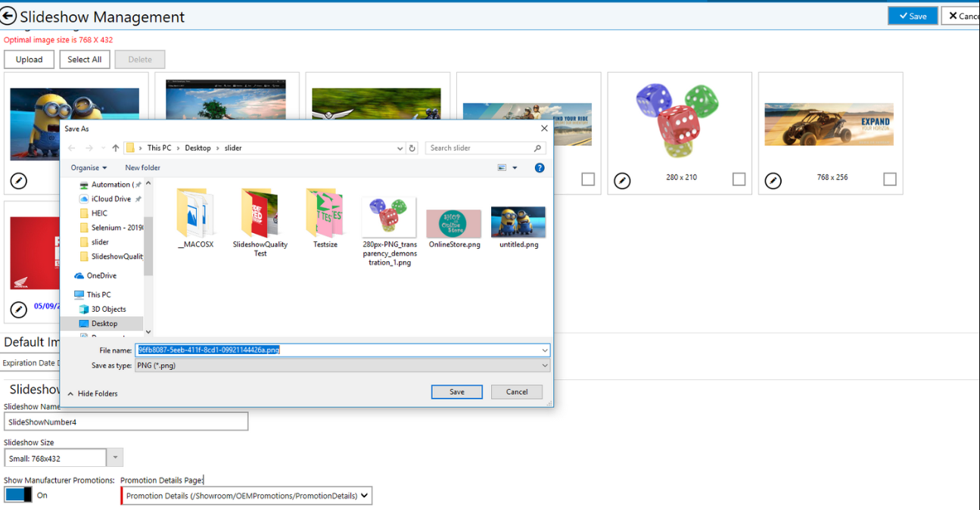Select slider folder in navigation tree

(95, 242)
